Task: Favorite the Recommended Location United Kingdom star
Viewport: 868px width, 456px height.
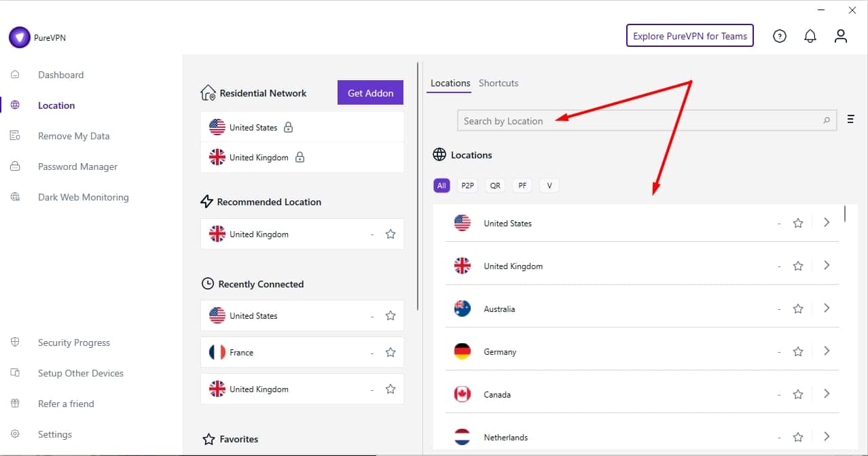Action: [391, 234]
